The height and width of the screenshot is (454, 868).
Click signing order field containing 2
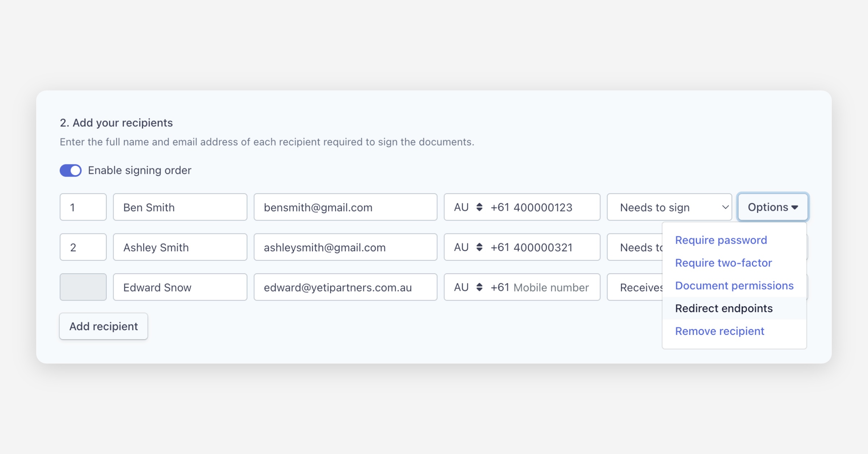click(x=83, y=247)
